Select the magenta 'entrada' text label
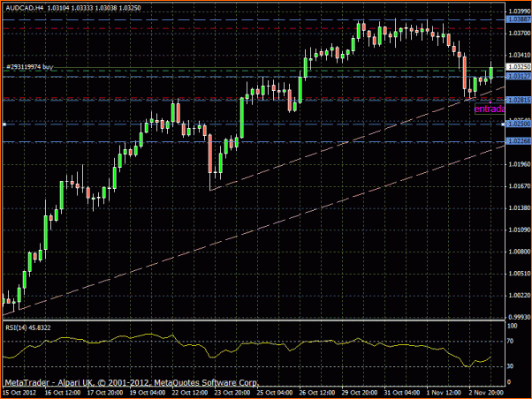Viewport: 532px width, 399px height. click(x=490, y=109)
